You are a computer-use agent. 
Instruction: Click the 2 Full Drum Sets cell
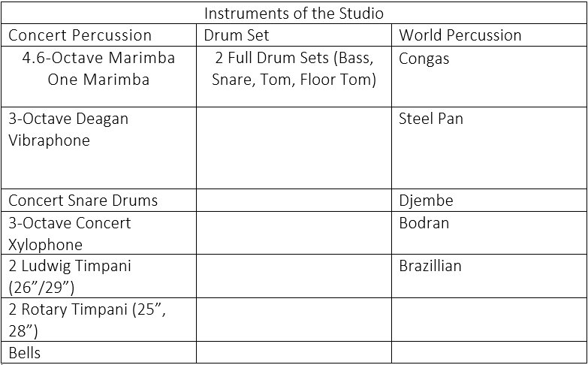coord(294,77)
